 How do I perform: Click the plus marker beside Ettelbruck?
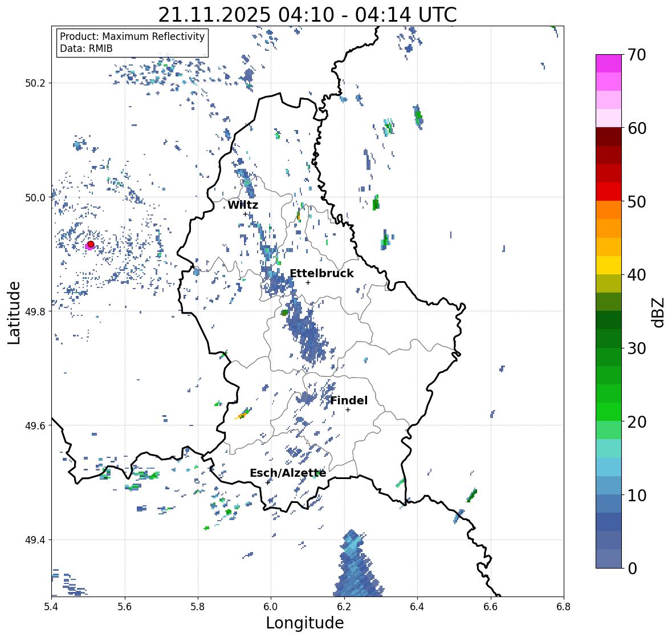point(308,282)
